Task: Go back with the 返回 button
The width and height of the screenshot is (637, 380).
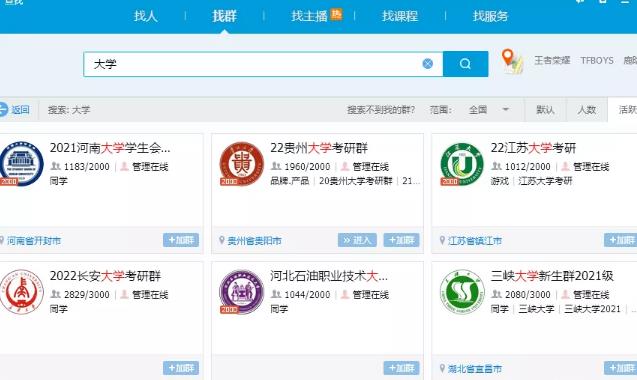Action: 15,110
